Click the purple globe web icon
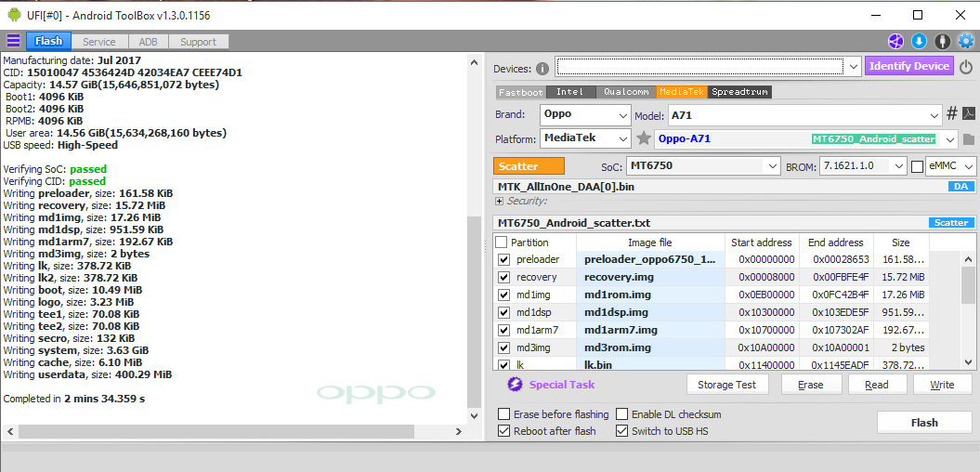Viewport: 980px width, 472px height. point(895,41)
